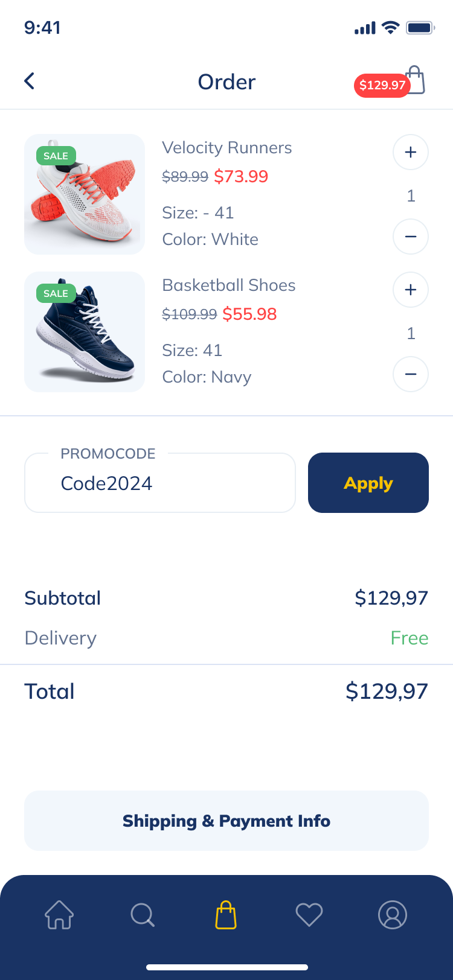The height and width of the screenshot is (980, 453).
Task: Increase quantity of Basketball Shoes
Action: [410, 290]
